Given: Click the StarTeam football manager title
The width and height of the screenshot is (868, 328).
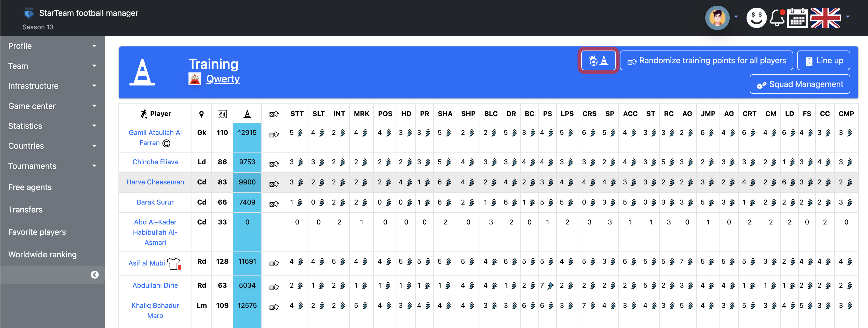Looking at the screenshot, I should 89,13.
